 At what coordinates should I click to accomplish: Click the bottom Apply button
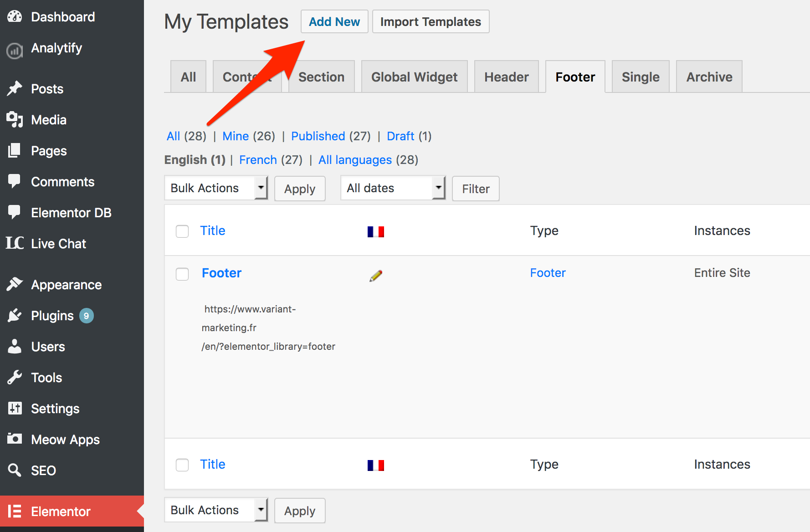point(300,511)
